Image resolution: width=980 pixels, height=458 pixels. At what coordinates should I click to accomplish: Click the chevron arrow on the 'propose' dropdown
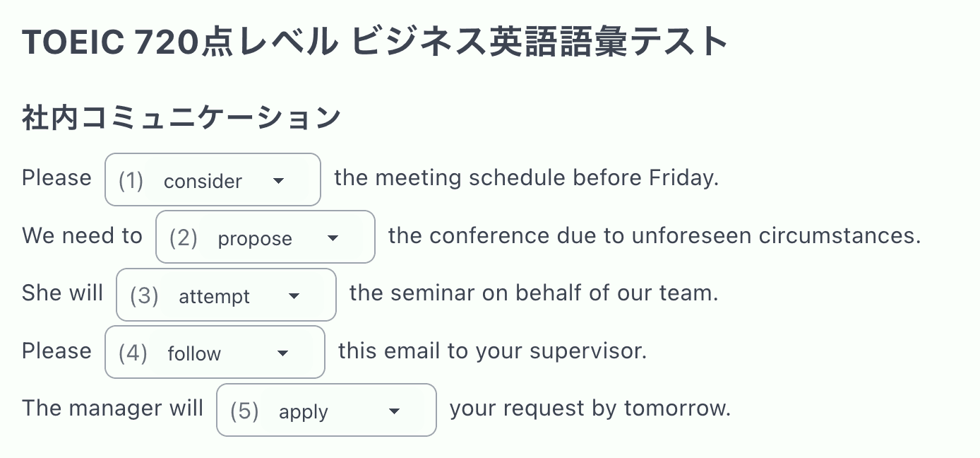332,239
